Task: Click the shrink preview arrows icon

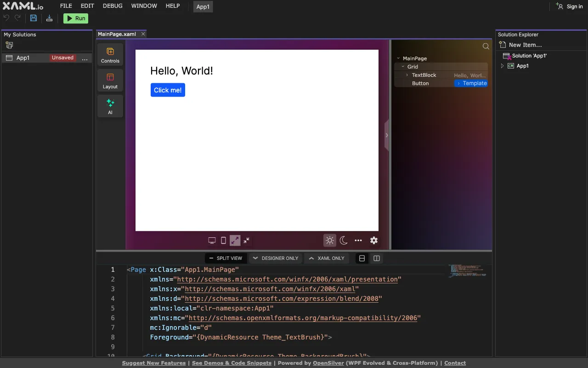Action: 247,241
